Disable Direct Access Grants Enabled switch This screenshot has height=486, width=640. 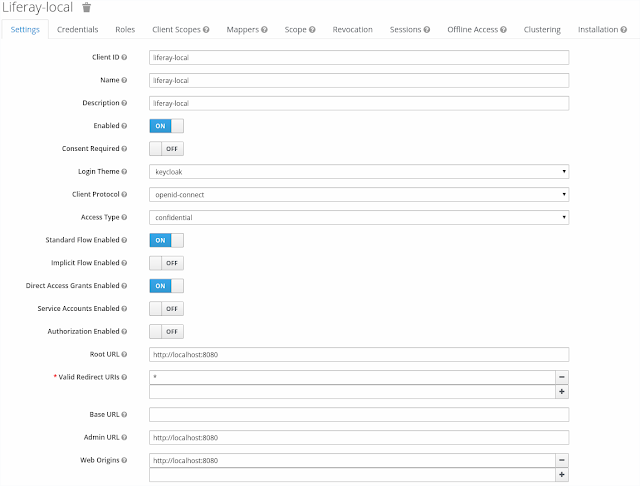point(167,286)
